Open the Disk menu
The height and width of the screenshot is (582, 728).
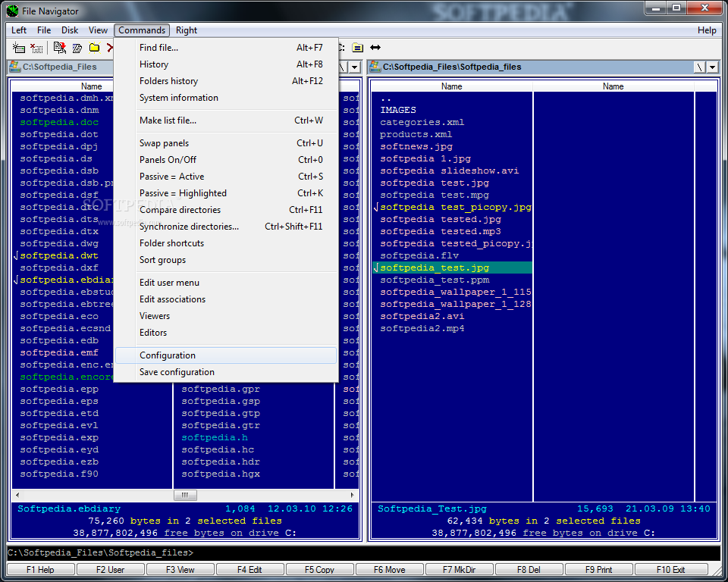point(70,30)
